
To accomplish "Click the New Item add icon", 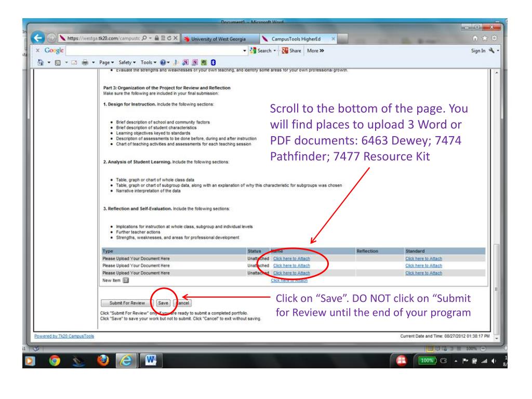I will [126, 280].
